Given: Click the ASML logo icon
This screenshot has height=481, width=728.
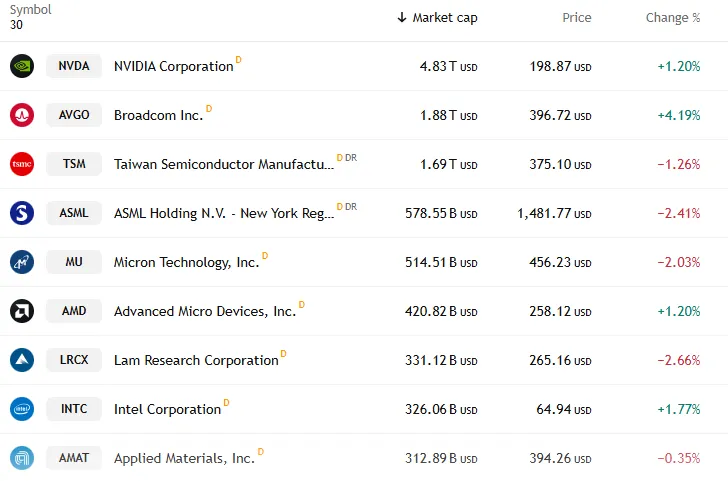Looking at the screenshot, I should (22, 213).
